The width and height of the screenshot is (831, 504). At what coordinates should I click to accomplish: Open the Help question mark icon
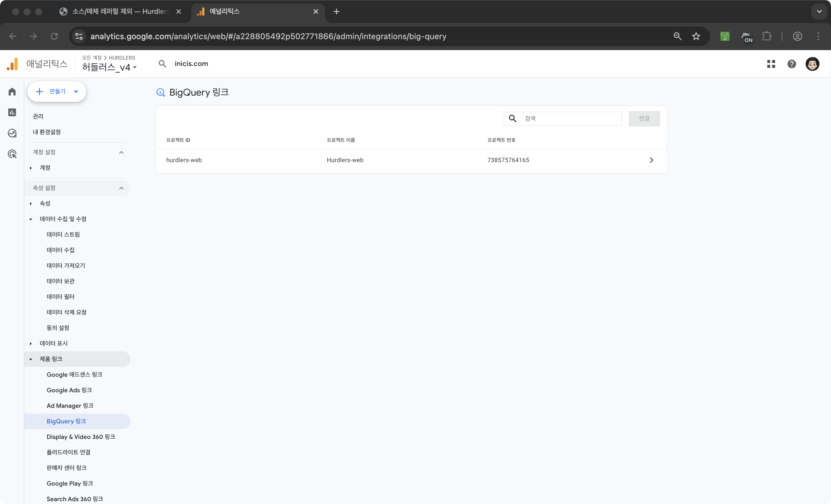[792, 64]
